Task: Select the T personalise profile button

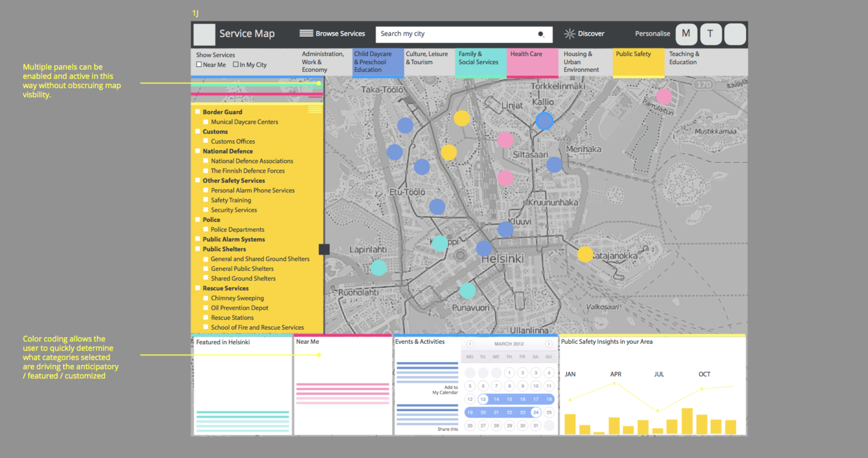Action: point(711,34)
